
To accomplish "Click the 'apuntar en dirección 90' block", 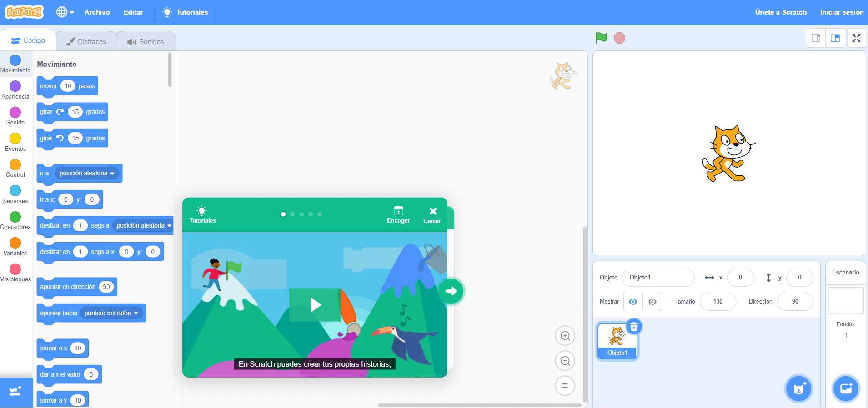I will click(77, 287).
